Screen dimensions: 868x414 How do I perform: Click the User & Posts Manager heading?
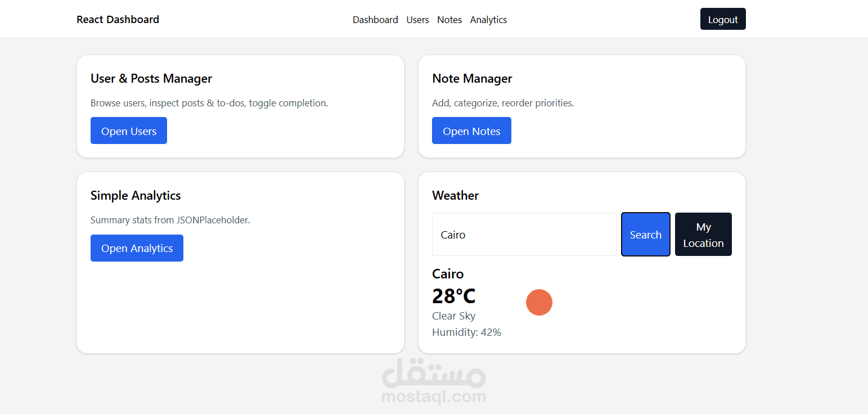click(151, 79)
